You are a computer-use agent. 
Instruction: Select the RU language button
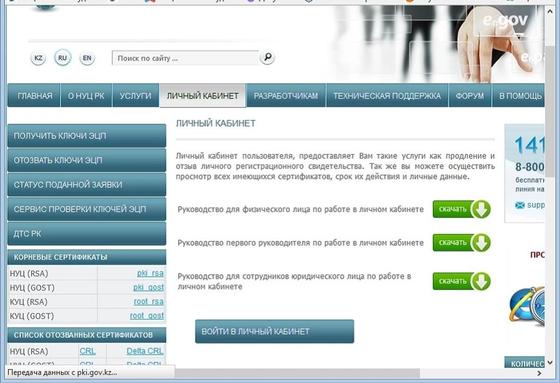click(x=62, y=58)
